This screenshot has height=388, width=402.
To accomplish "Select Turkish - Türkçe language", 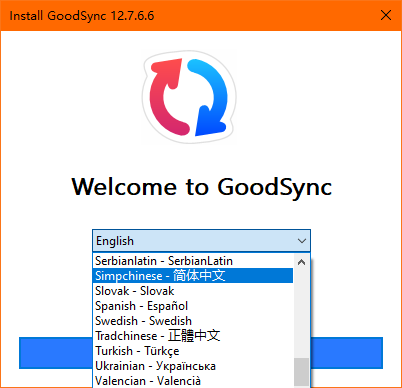I will pyautogui.click(x=193, y=351).
